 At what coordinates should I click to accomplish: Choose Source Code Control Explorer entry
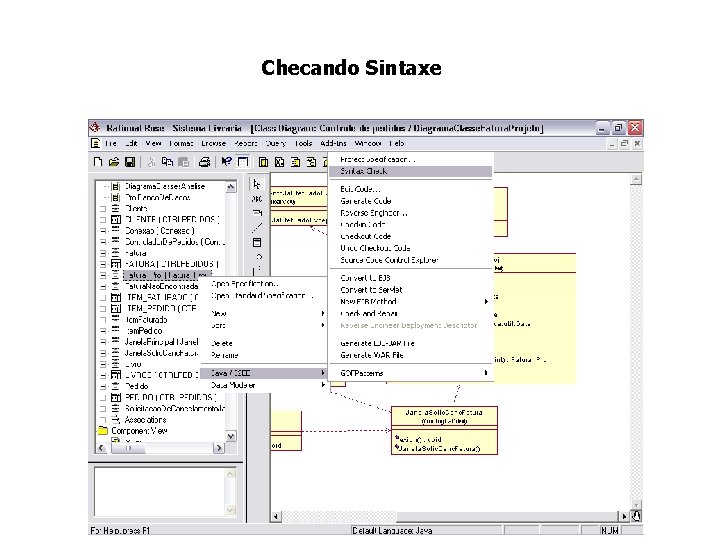click(x=410, y=260)
